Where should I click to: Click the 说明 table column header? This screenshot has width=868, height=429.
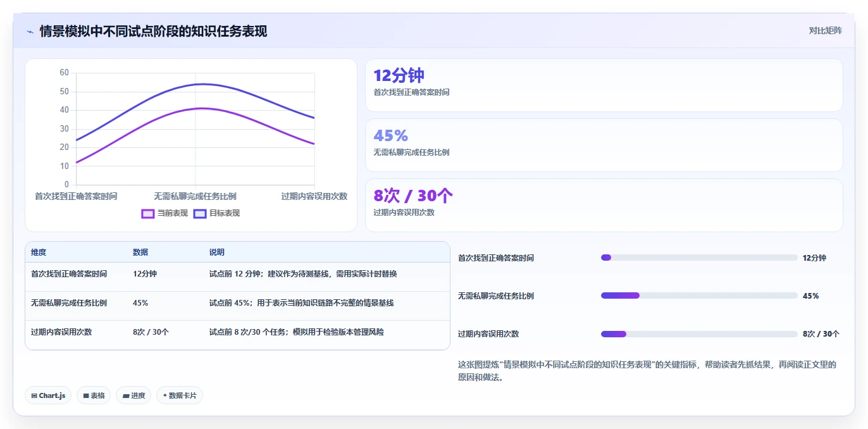(217, 252)
